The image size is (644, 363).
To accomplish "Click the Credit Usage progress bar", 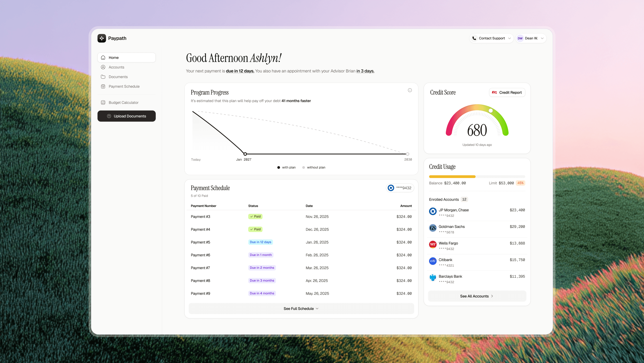I will tap(477, 177).
